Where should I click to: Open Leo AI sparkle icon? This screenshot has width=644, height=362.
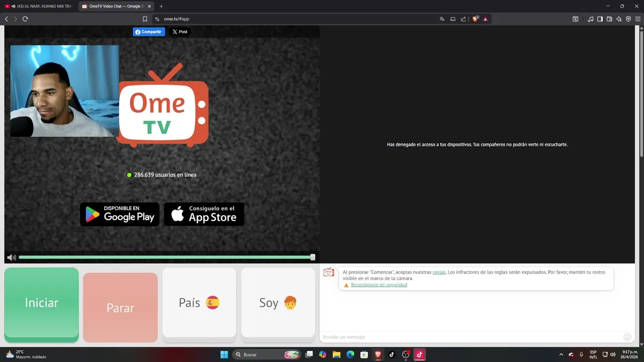(619, 19)
